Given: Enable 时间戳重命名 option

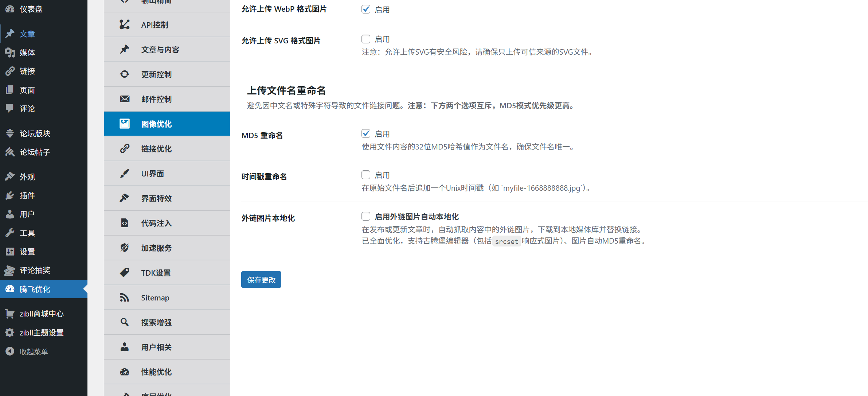Looking at the screenshot, I should [x=365, y=175].
